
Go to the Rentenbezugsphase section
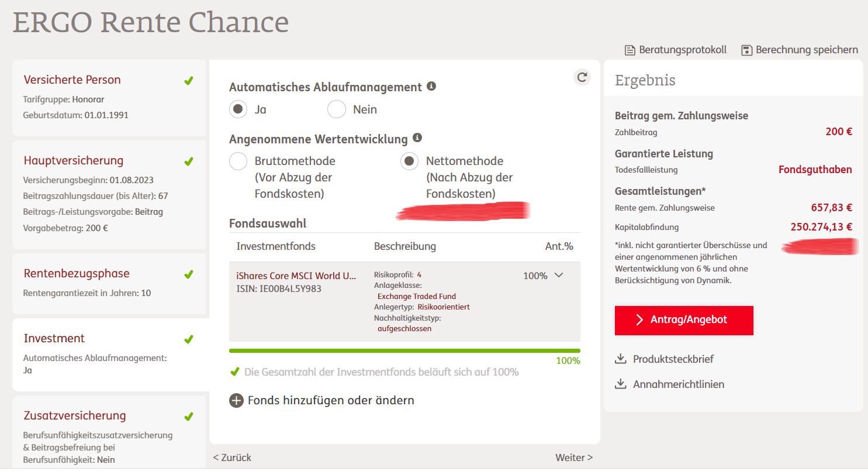[109, 284]
